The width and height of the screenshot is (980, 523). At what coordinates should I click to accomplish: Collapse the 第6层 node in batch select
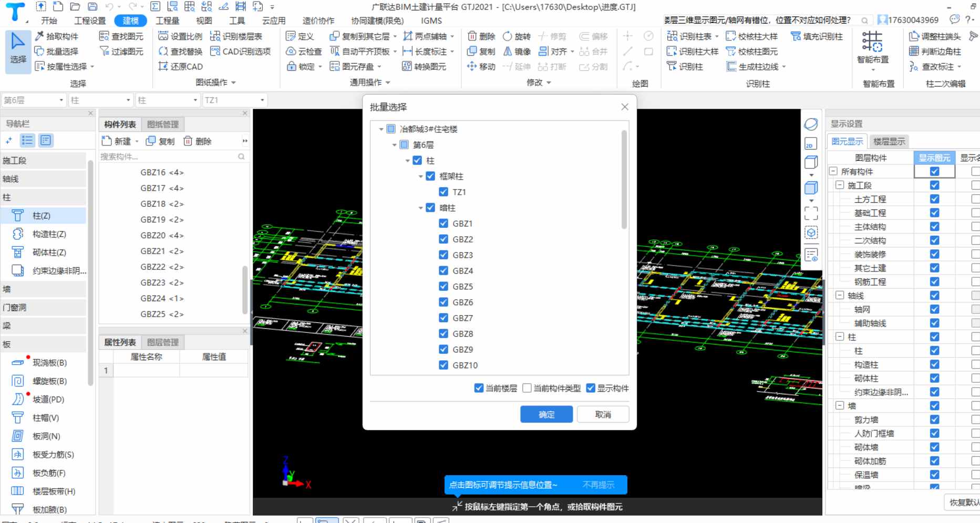pyautogui.click(x=395, y=145)
